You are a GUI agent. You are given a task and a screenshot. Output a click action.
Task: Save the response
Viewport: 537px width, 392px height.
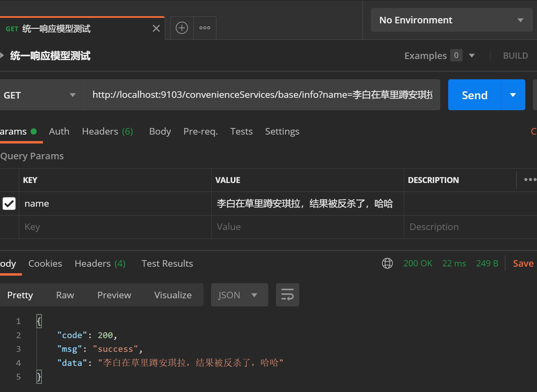pyautogui.click(x=523, y=263)
